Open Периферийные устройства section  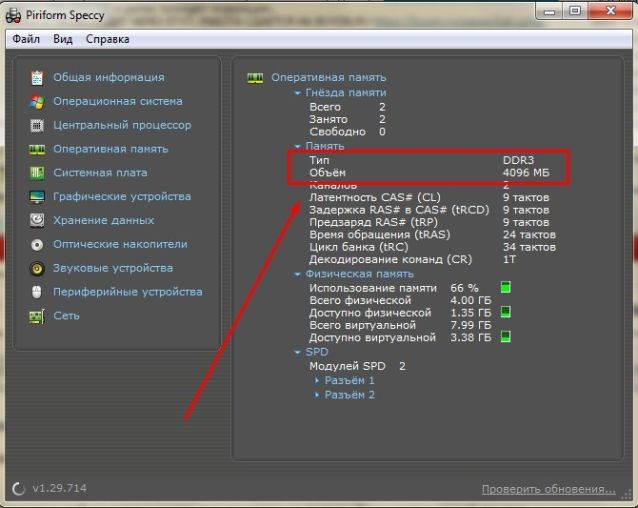coord(127,292)
